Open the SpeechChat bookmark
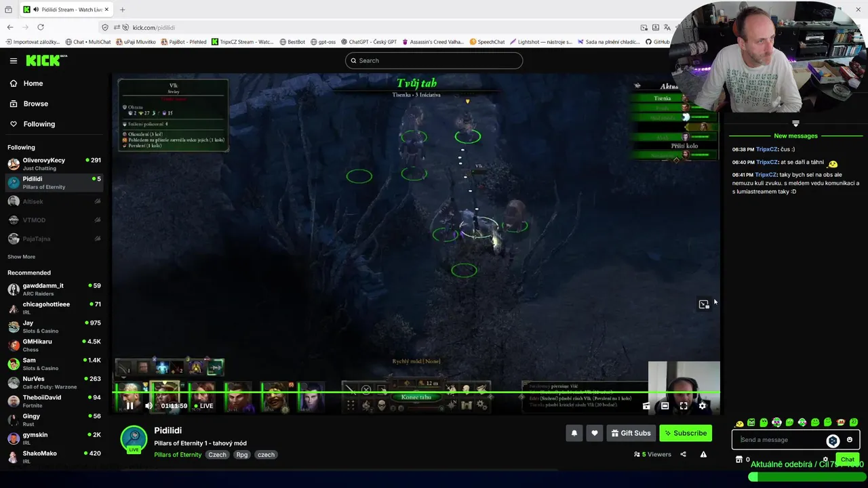 (x=488, y=42)
